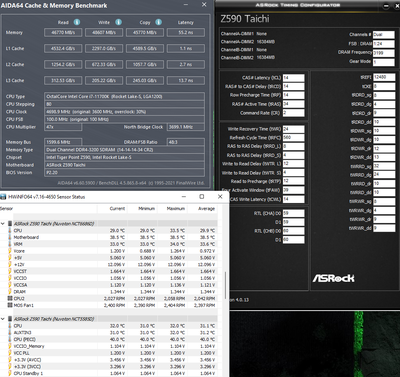Click the Refresh Cycle Time (tRFC) field

pyautogui.click(x=293, y=137)
